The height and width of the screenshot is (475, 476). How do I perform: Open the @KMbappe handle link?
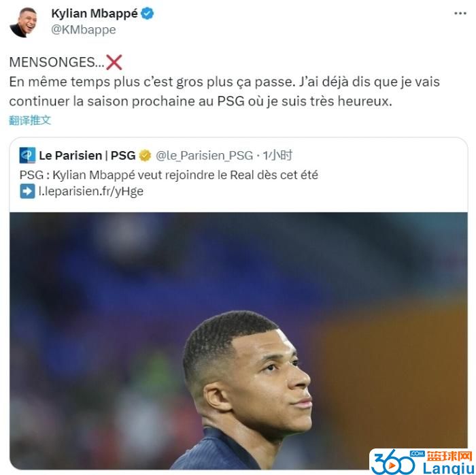tap(84, 30)
